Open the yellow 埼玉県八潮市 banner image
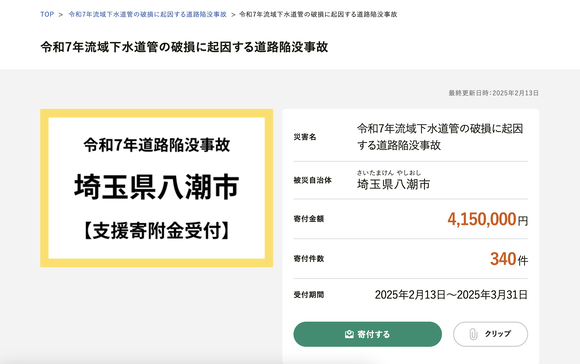This screenshot has width=580, height=364. pyautogui.click(x=156, y=188)
